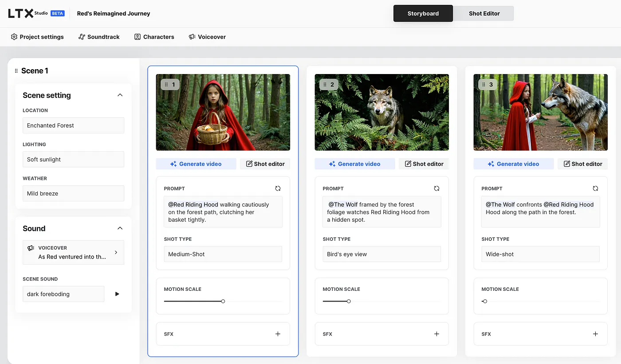Add SFX to shot 3 with plus icon

[595, 334]
